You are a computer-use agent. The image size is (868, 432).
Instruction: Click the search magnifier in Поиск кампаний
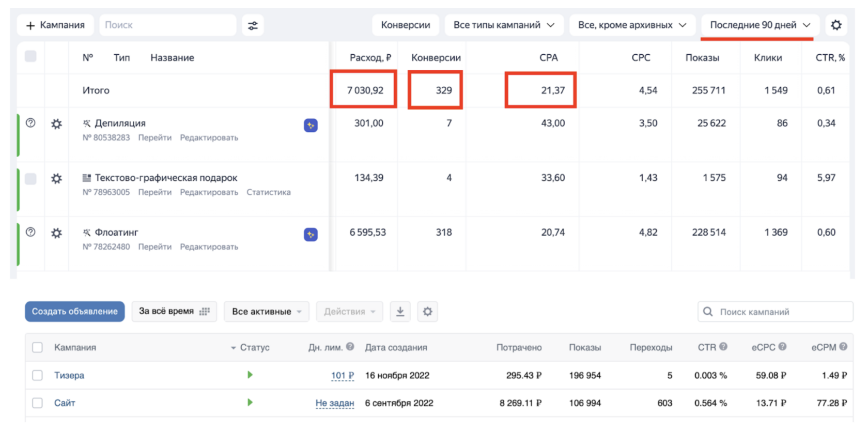(x=708, y=312)
